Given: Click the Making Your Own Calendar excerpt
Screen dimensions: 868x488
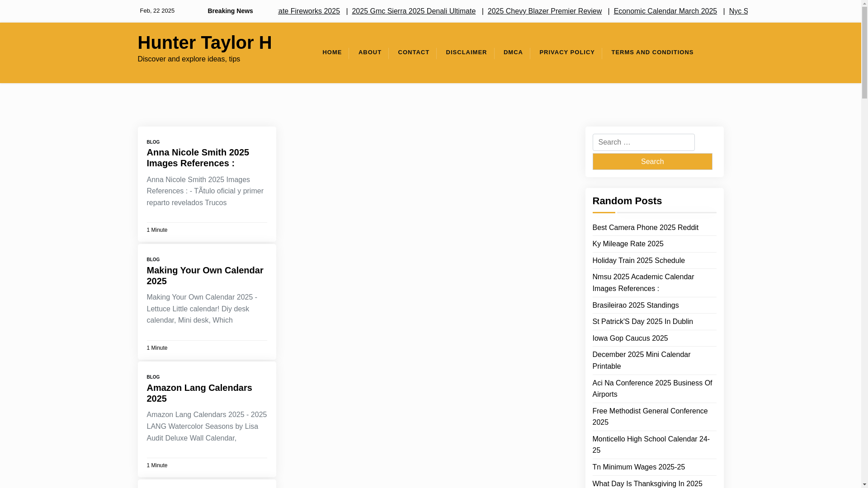Looking at the screenshot, I should click(x=202, y=309).
